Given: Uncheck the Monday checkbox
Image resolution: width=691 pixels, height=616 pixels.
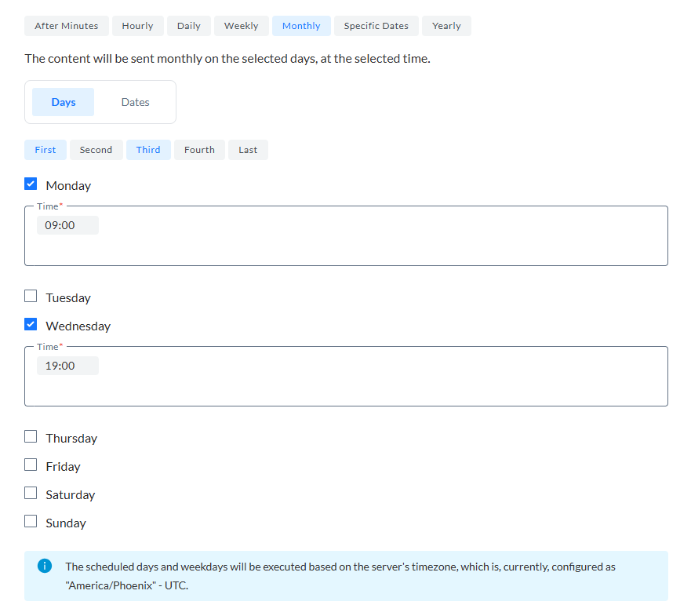Looking at the screenshot, I should pos(31,184).
